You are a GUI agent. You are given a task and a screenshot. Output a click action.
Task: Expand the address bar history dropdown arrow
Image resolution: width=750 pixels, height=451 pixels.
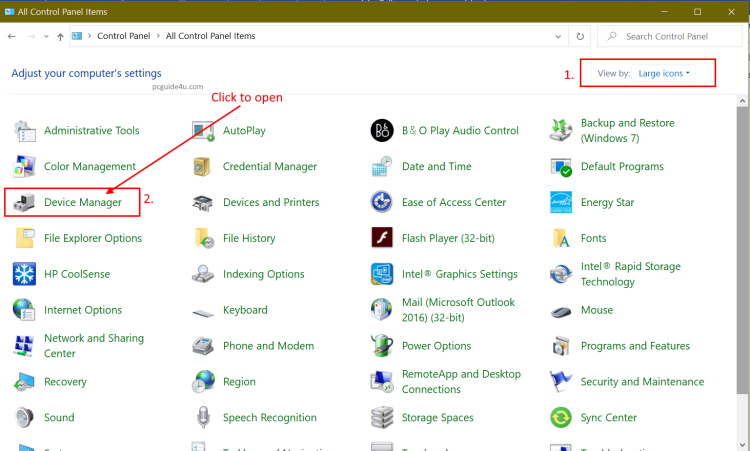click(x=559, y=36)
